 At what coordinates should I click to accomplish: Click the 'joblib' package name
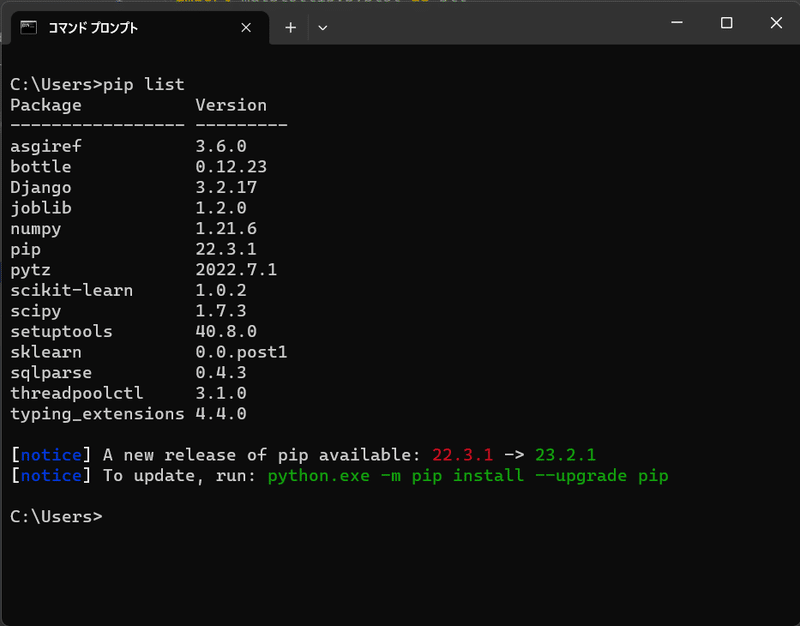point(41,208)
